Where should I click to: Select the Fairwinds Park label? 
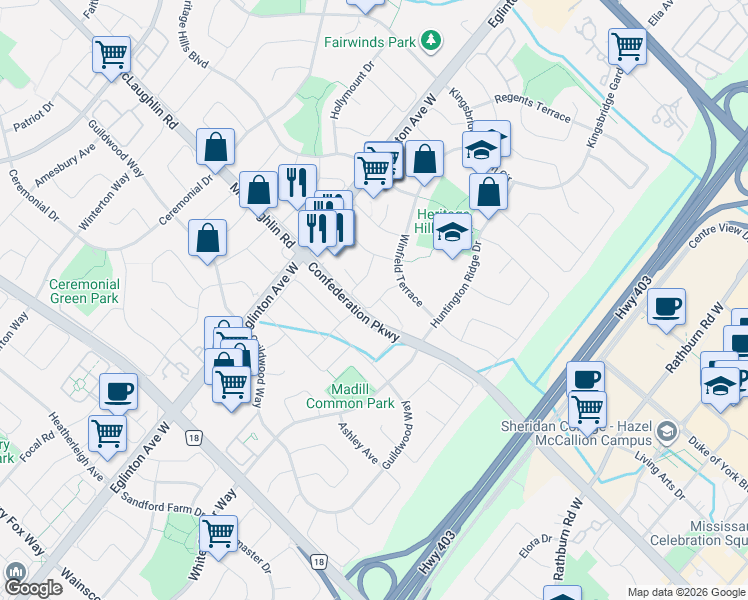[370, 42]
